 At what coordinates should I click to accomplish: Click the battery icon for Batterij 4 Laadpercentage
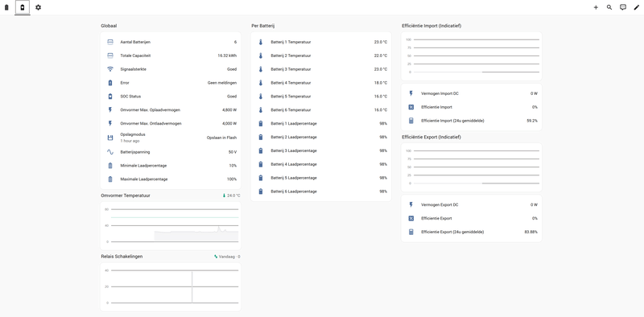tap(260, 164)
